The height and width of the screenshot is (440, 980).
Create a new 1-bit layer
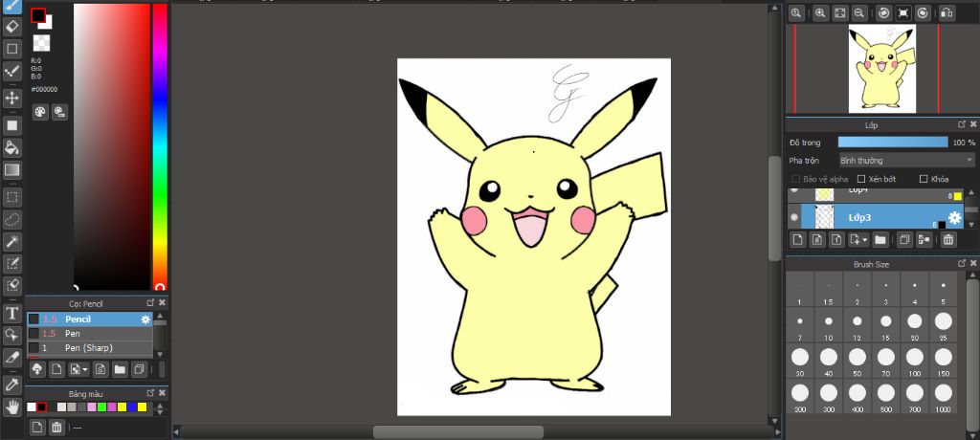836,239
